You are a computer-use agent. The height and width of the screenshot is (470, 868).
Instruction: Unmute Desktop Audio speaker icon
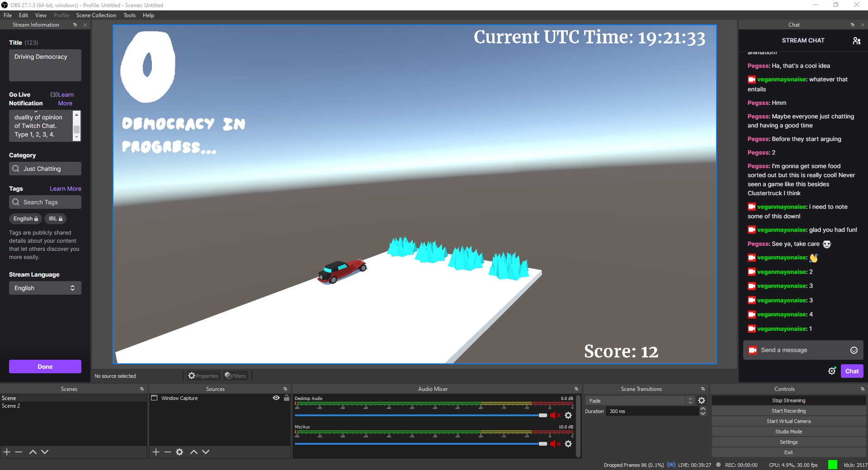(555, 415)
